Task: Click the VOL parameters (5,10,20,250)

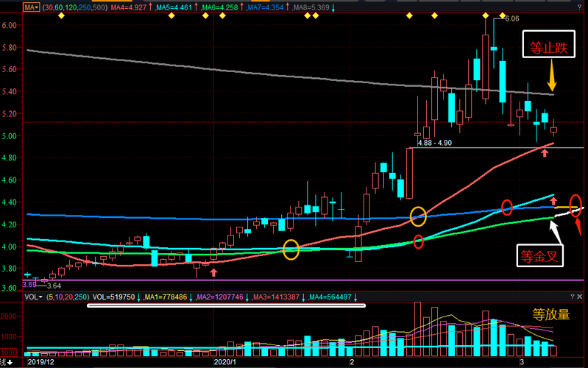Action: coord(68,297)
